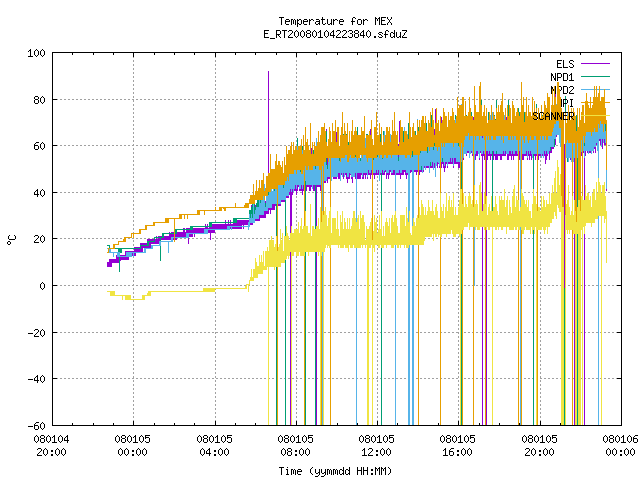Click the y-axis value 80
The height and width of the screenshot is (480, 640).
[x=39, y=100]
